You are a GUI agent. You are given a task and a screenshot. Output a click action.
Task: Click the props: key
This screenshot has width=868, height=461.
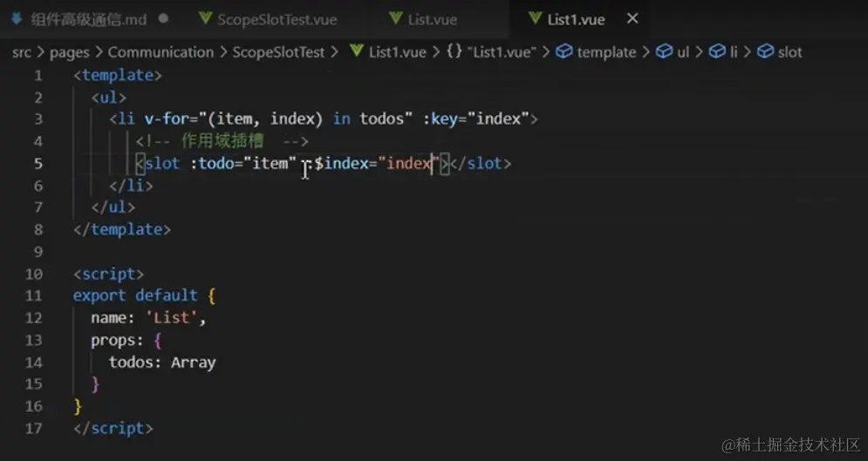pos(118,340)
